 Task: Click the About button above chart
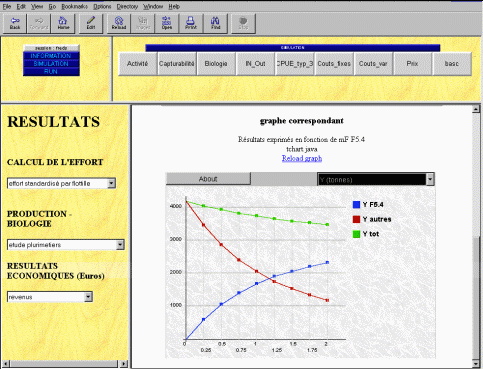(208, 179)
